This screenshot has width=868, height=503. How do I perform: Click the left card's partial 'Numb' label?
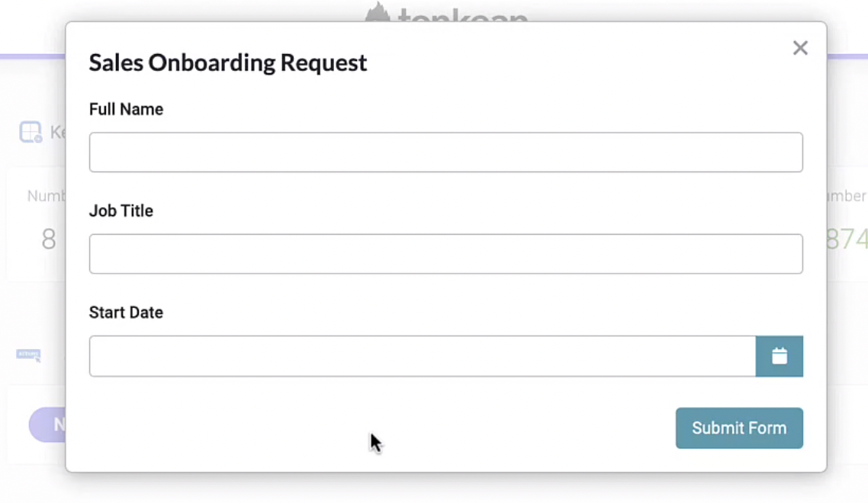(x=46, y=196)
